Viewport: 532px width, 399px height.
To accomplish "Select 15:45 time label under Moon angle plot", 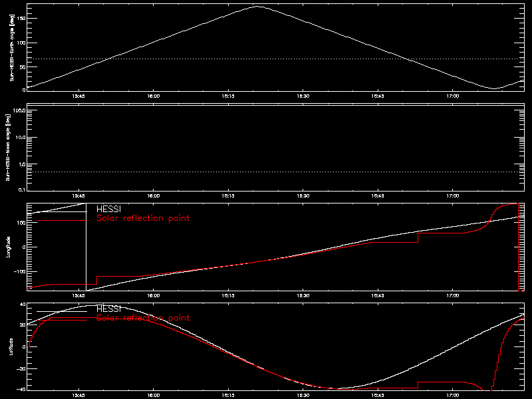I will click(x=78, y=196).
